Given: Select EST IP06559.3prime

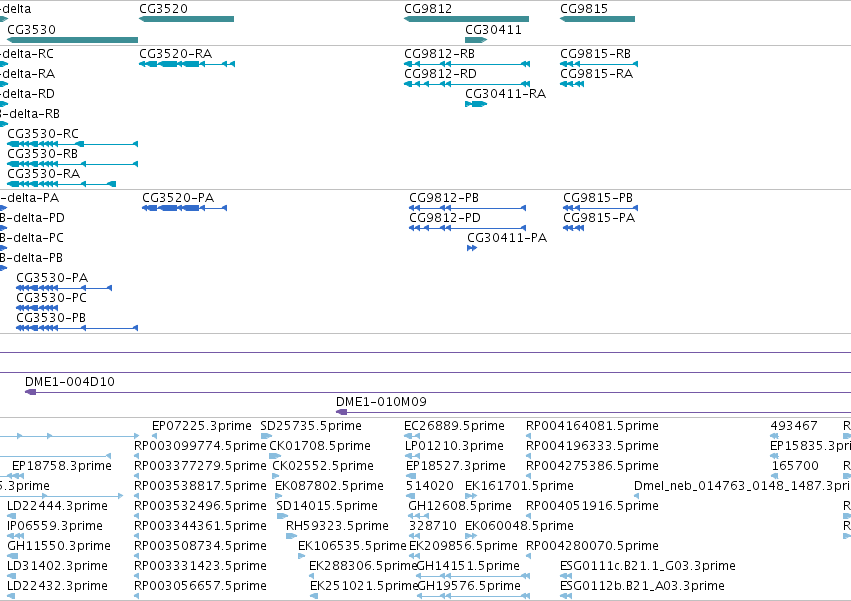Looking at the screenshot, I should pyautogui.click(x=55, y=526).
